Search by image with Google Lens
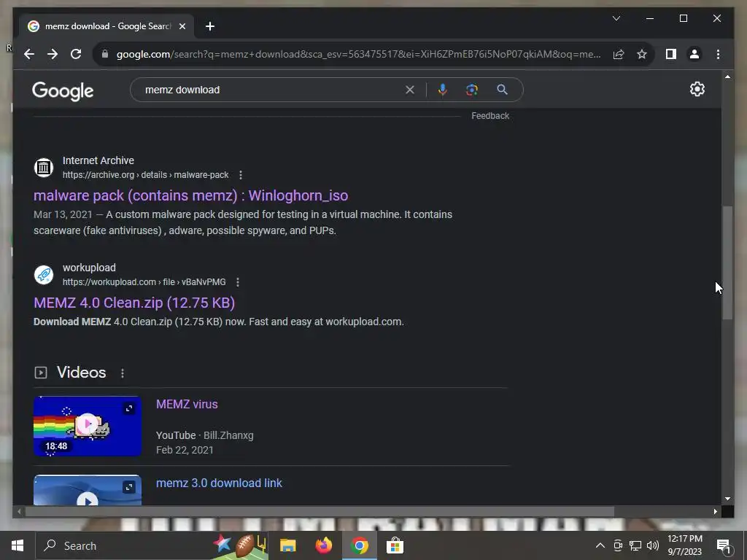747x560 pixels. 472,90
